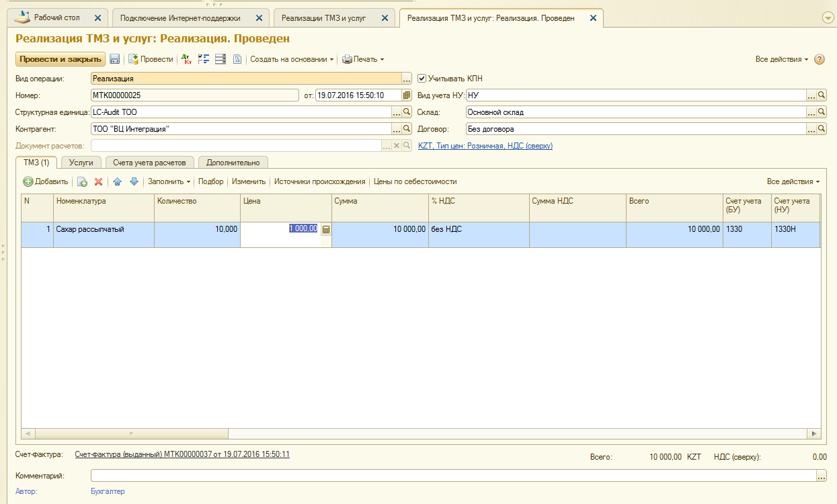Viewport: 837px width, 504px height.
Task: Click the date field 19.07.2016 15:50:10
Action: click(x=358, y=95)
